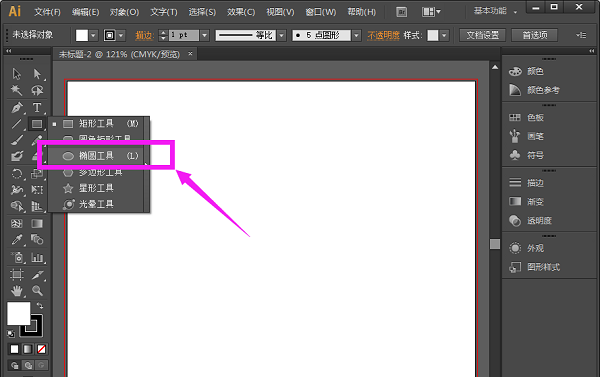Open the Arrange Documents dropdown

431,12
